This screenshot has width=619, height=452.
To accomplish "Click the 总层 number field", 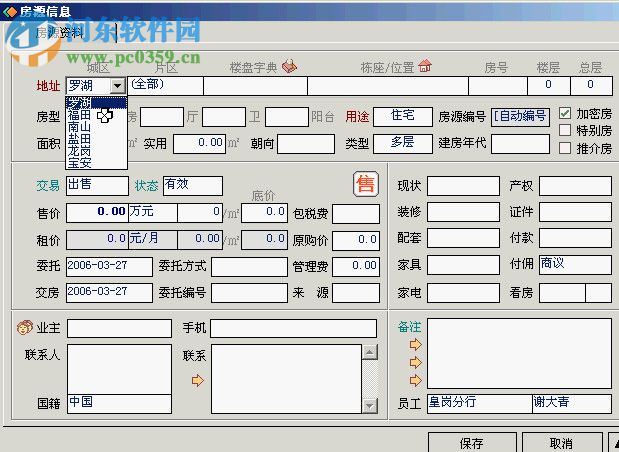I will (x=591, y=86).
